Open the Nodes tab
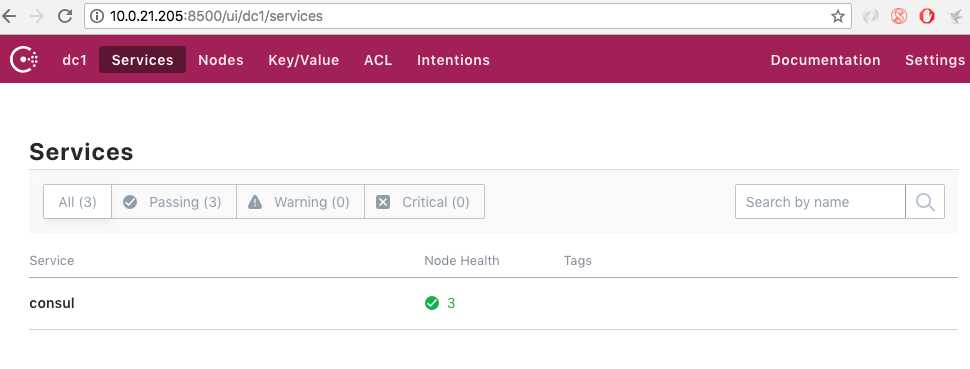The image size is (970, 369). (x=221, y=60)
